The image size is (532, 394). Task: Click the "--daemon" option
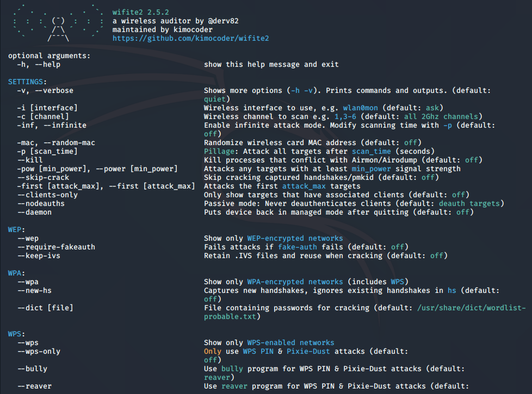[34, 212]
